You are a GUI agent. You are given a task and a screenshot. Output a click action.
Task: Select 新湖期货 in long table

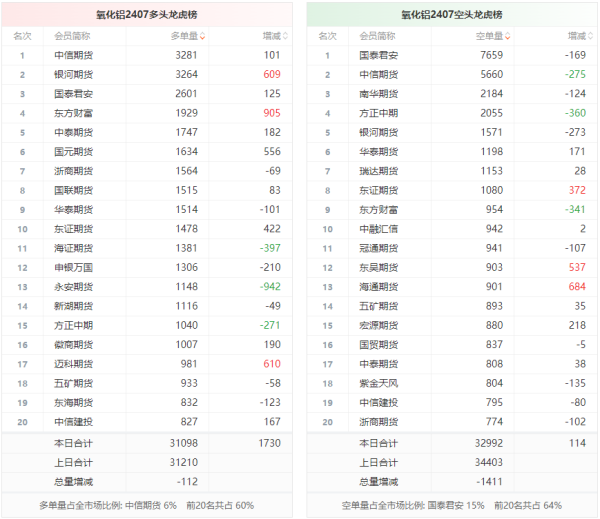pos(73,306)
